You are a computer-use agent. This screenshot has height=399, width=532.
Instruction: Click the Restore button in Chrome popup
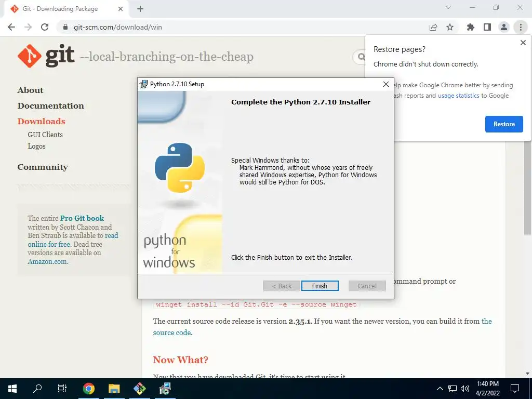click(x=504, y=124)
